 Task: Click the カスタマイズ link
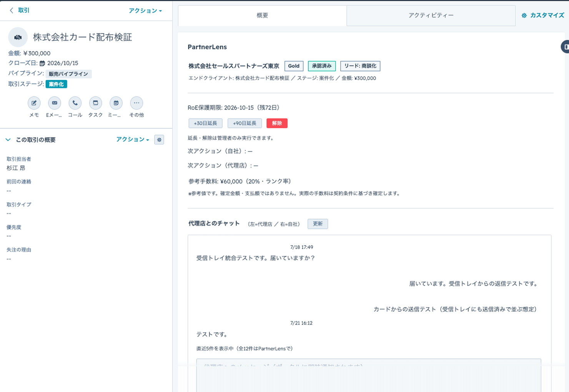pos(547,15)
